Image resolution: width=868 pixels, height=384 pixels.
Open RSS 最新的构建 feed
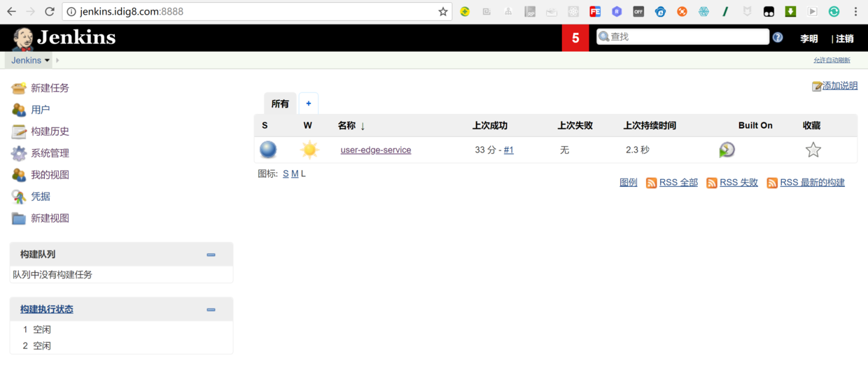(x=812, y=183)
